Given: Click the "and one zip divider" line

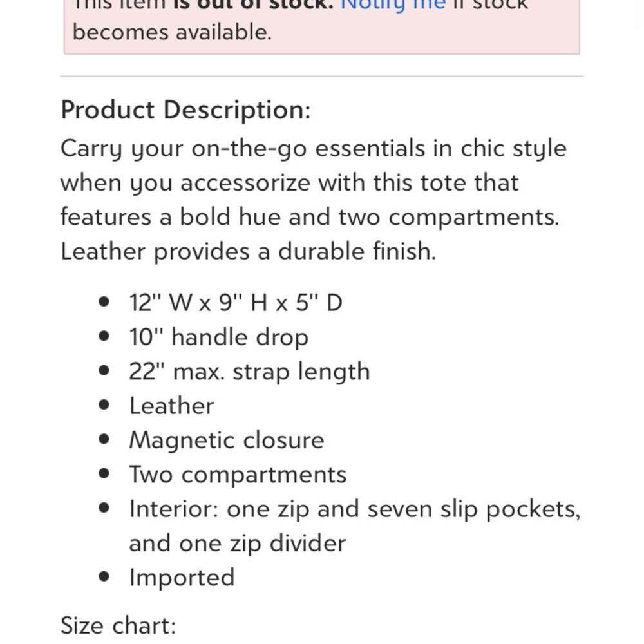Looking at the screenshot, I should coord(237,544).
